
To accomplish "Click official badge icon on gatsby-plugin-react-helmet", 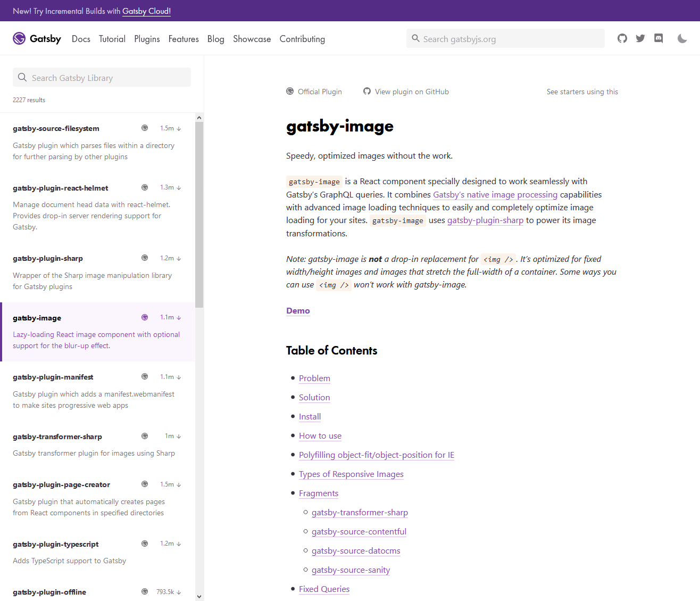I will pos(145,187).
